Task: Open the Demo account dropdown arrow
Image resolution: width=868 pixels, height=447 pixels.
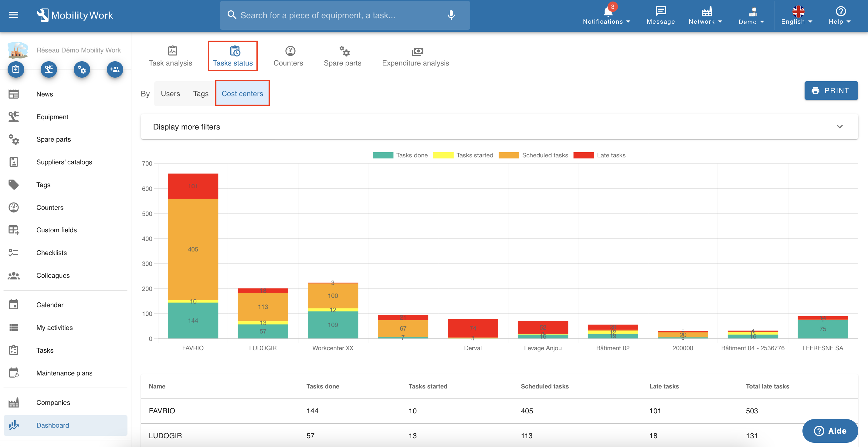Action: [762, 22]
